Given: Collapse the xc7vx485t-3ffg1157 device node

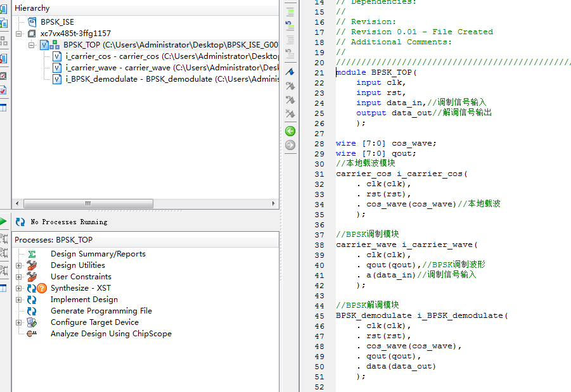Looking at the screenshot, I should [18, 33].
